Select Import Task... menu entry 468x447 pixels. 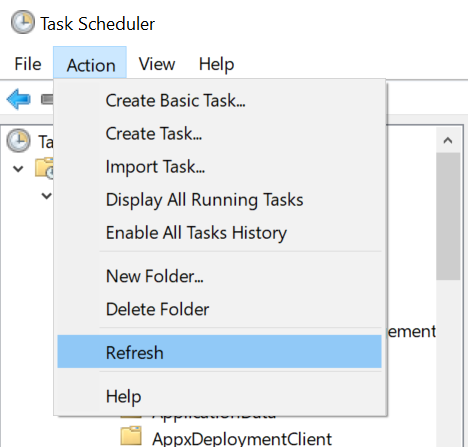pyautogui.click(x=219, y=167)
